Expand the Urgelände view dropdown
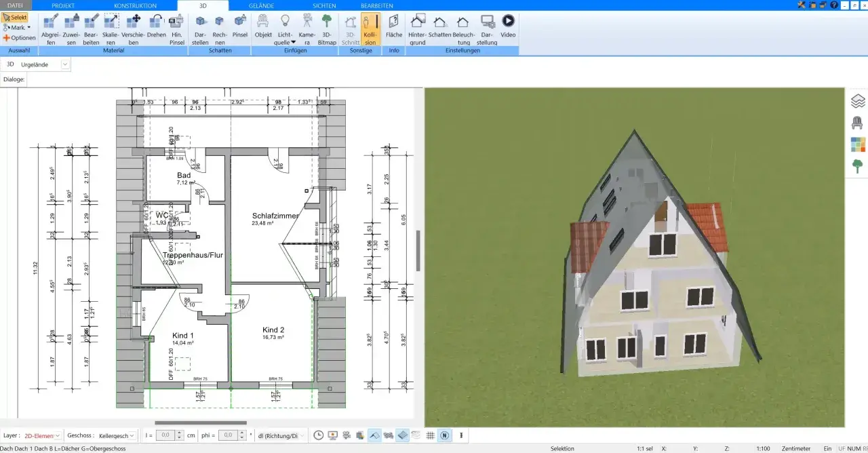The image size is (868, 453). [x=64, y=64]
